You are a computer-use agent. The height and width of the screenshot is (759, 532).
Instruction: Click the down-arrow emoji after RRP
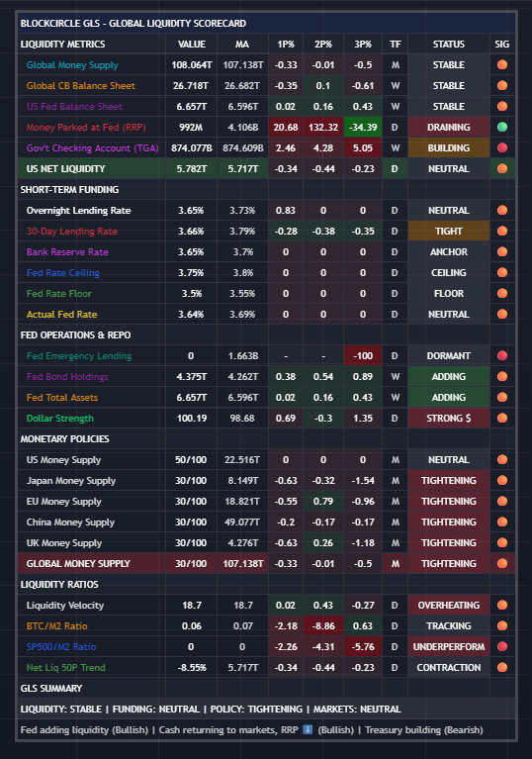point(308,729)
